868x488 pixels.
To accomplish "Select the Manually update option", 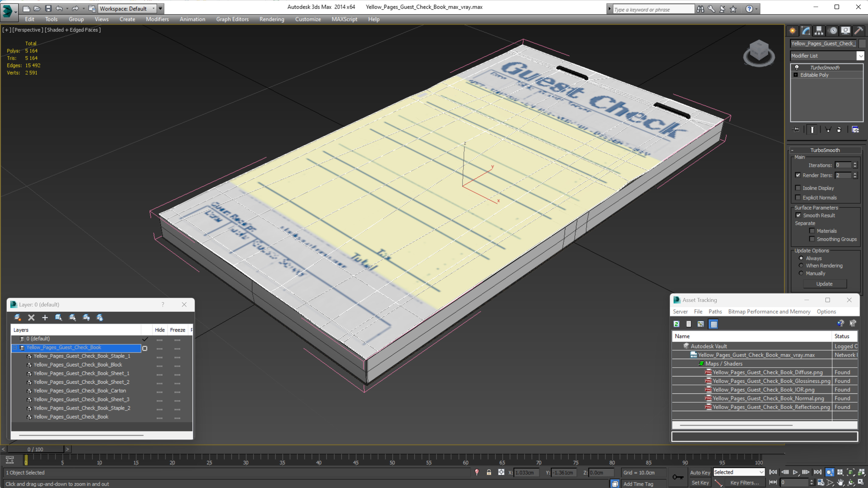I will pyautogui.click(x=801, y=273).
